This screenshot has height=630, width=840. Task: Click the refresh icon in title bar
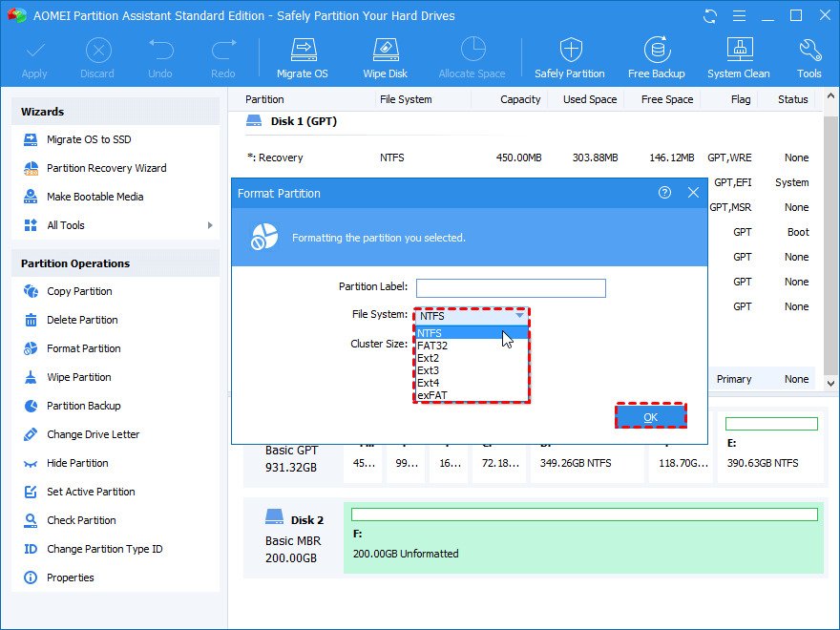(x=709, y=16)
